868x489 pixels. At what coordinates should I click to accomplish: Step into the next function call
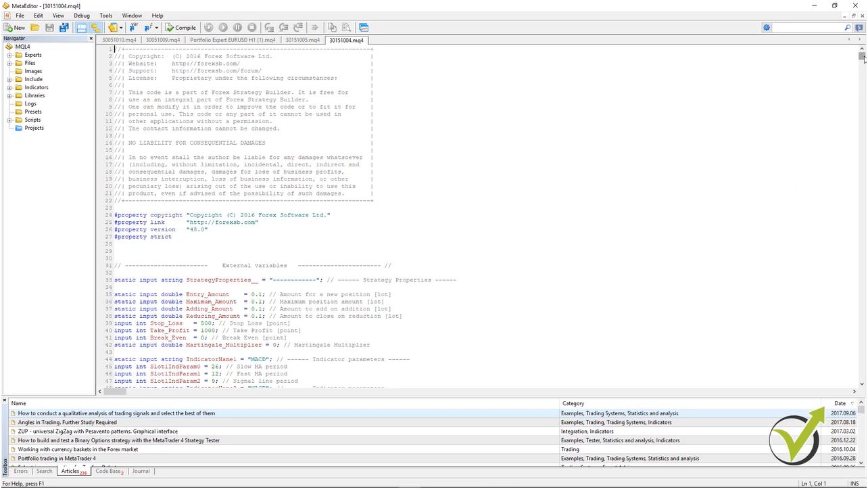pyautogui.click(x=269, y=27)
